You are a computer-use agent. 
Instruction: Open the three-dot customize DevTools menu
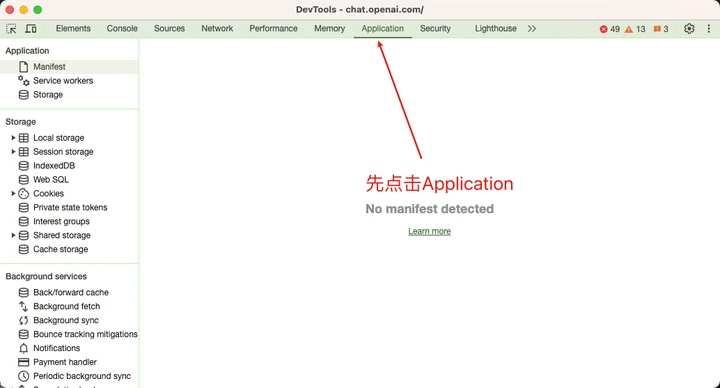tap(709, 28)
